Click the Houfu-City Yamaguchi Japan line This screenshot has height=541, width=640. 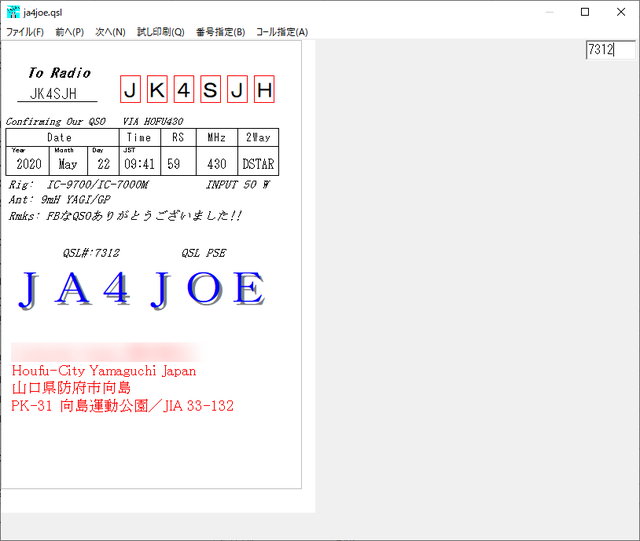[104, 371]
